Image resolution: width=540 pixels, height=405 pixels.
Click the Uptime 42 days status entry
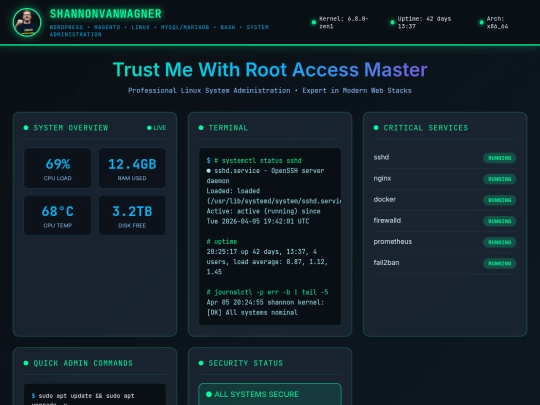420,22
